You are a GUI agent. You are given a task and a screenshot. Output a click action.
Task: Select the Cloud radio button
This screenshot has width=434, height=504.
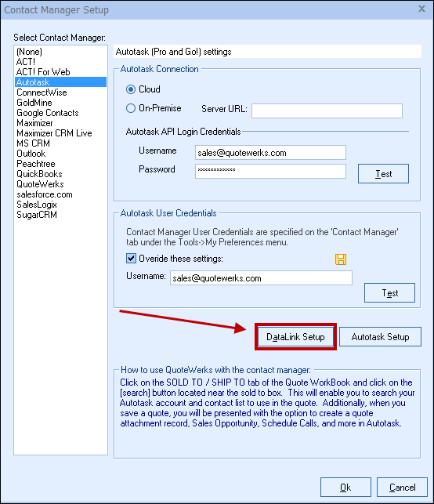tap(131, 89)
